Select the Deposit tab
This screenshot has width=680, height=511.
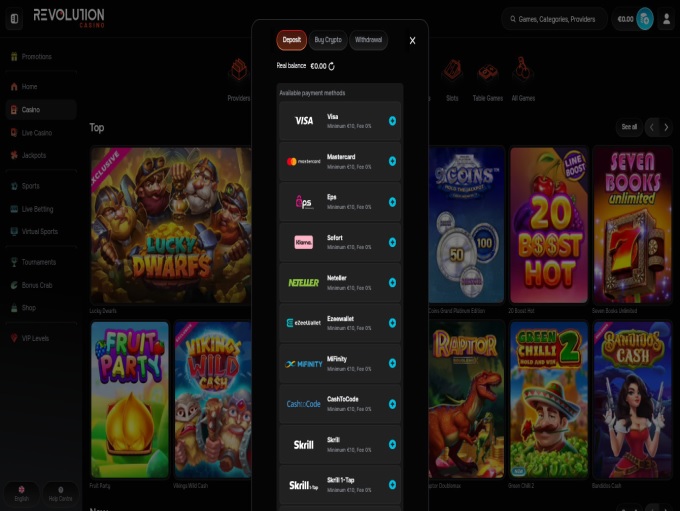click(291, 40)
